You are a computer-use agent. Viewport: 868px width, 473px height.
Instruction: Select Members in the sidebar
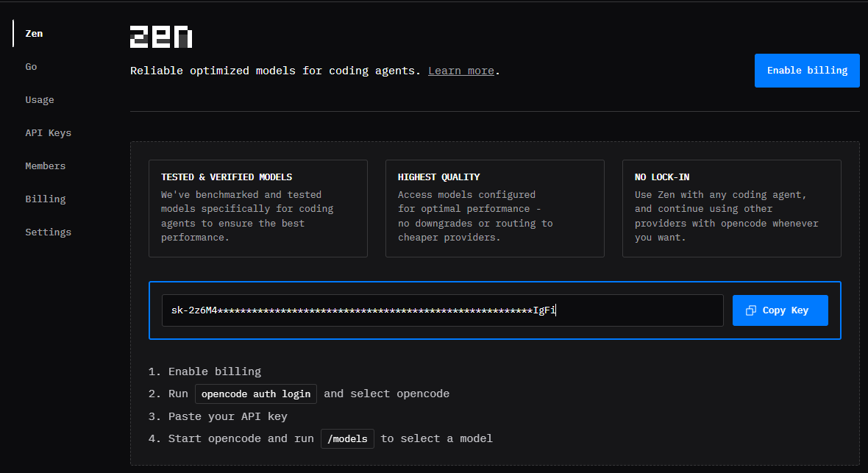pyautogui.click(x=46, y=166)
